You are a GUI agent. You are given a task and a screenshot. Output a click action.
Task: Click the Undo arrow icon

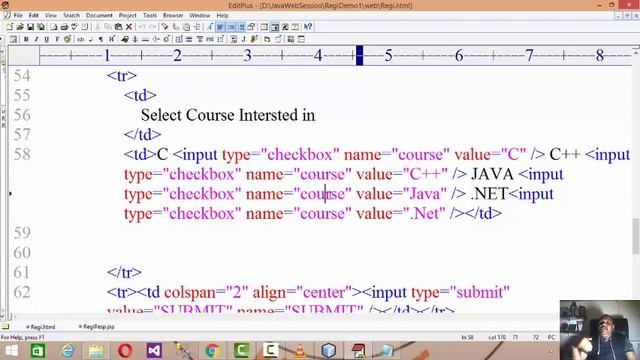tap(142, 27)
